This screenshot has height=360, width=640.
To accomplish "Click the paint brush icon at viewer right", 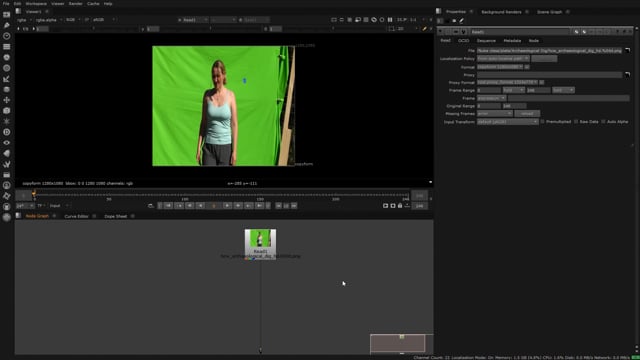I will coord(424,29).
